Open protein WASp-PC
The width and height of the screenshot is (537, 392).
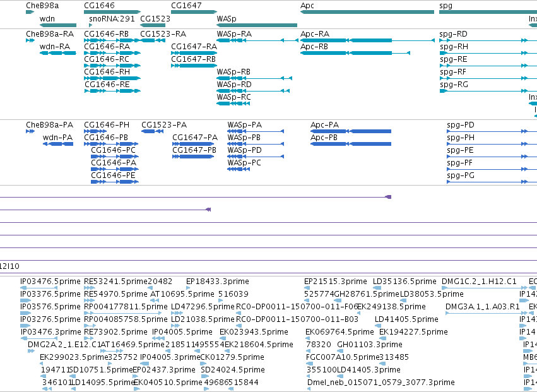tap(244, 163)
